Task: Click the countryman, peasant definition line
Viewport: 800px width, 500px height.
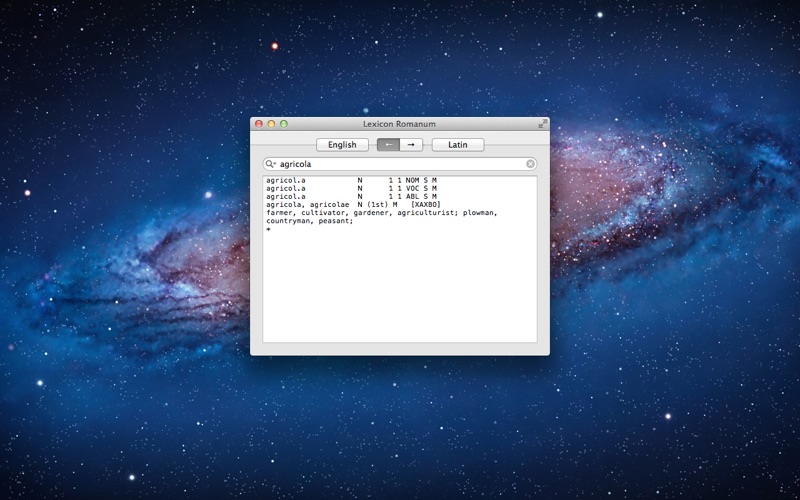Action: pyautogui.click(x=310, y=221)
